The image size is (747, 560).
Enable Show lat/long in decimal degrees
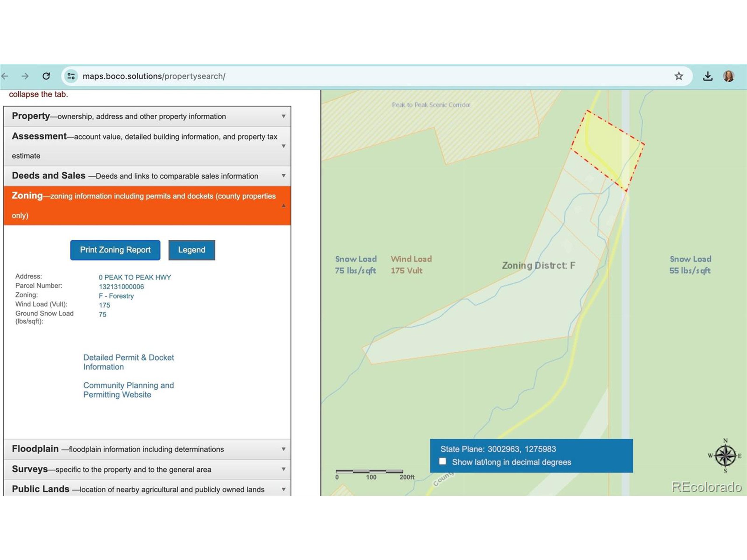click(442, 461)
